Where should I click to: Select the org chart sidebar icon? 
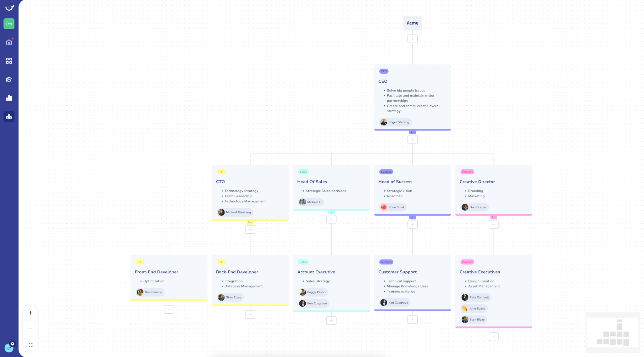pos(9,116)
